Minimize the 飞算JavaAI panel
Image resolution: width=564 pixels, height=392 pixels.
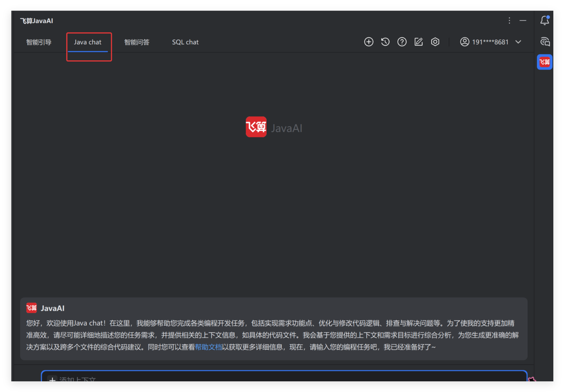click(x=523, y=21)
